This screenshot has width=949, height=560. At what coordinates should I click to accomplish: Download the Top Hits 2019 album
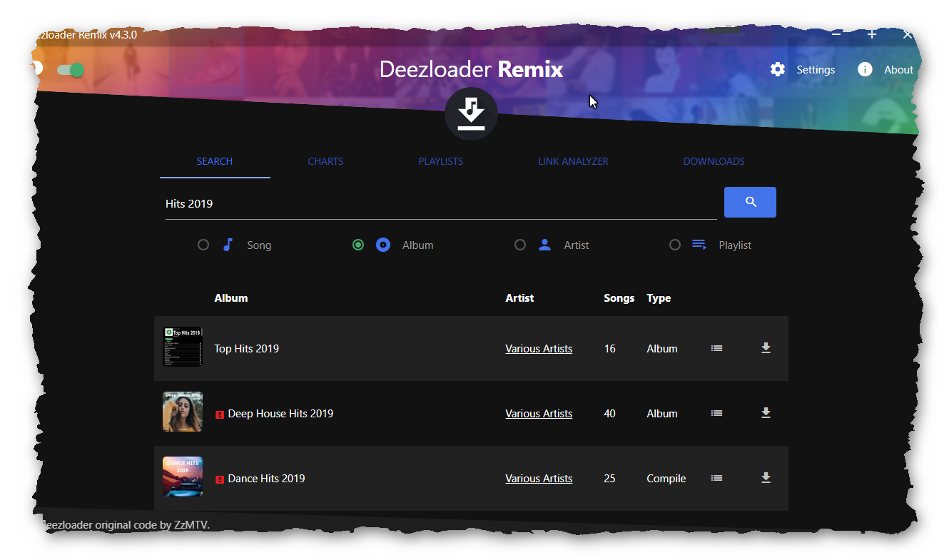(x=766, y=348)
